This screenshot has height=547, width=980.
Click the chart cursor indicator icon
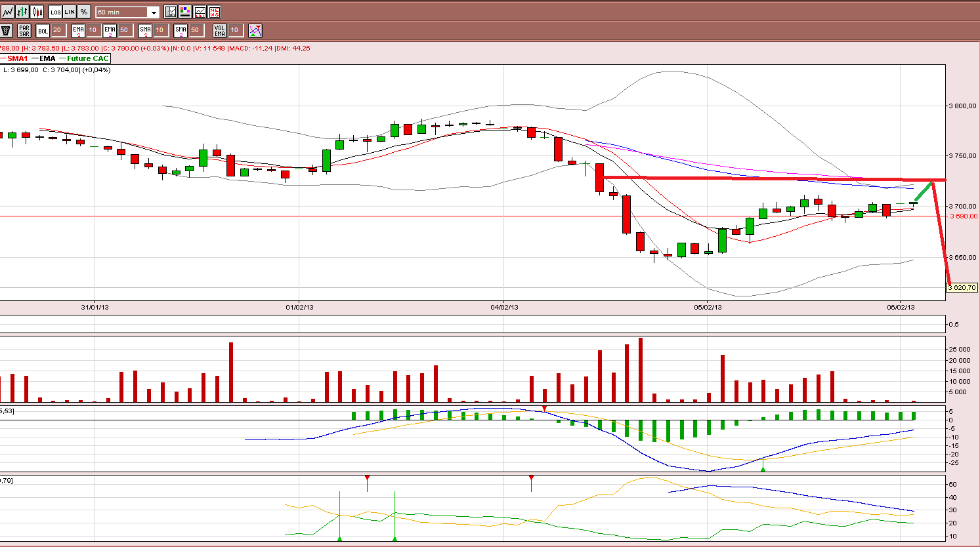point(171,12)
